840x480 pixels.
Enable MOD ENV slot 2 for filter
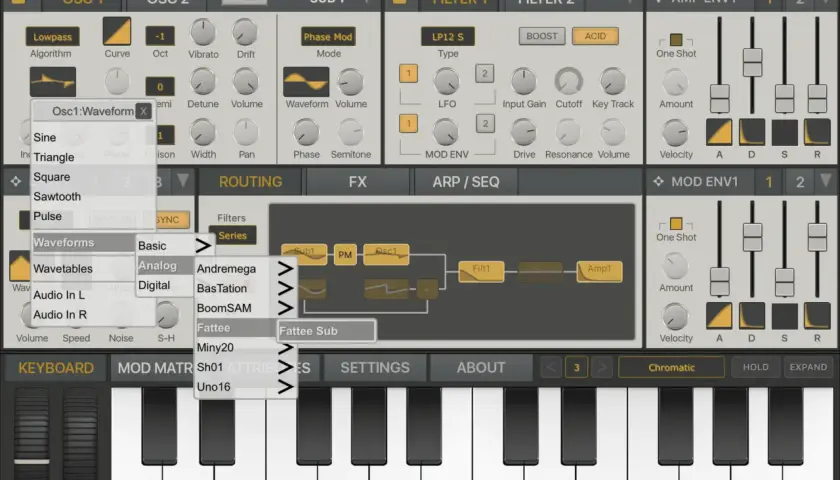pyautogui.click(x=485, y=124)
